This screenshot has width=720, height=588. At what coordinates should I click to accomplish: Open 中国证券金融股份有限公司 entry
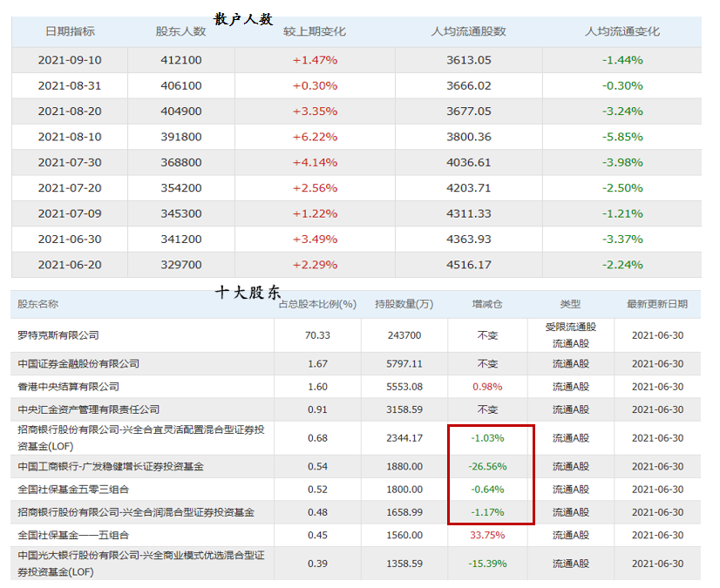pos(78,363)
